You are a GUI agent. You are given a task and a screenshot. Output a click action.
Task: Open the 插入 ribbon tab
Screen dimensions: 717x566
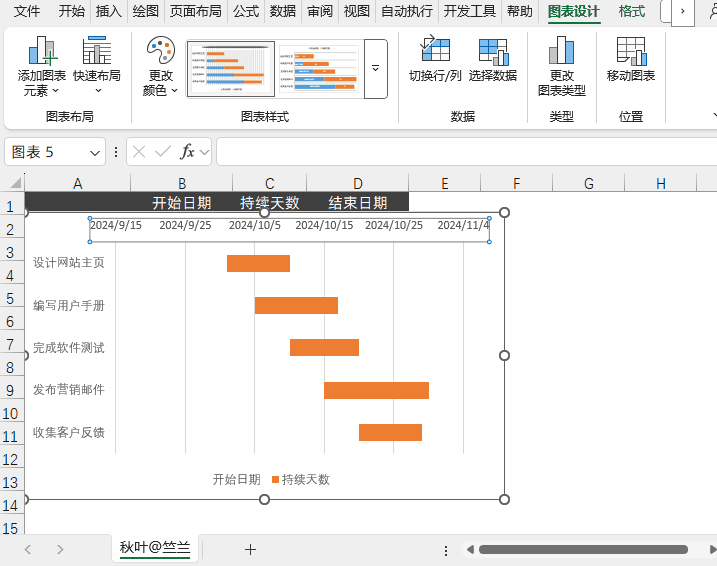point(108,11)
